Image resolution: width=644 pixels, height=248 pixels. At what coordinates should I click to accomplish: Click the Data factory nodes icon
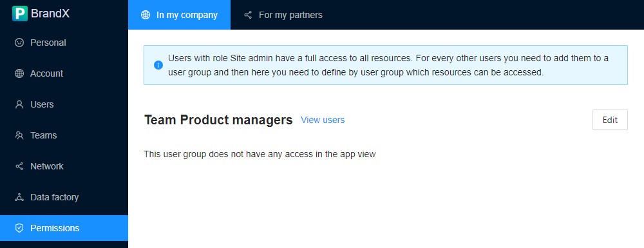19,197
